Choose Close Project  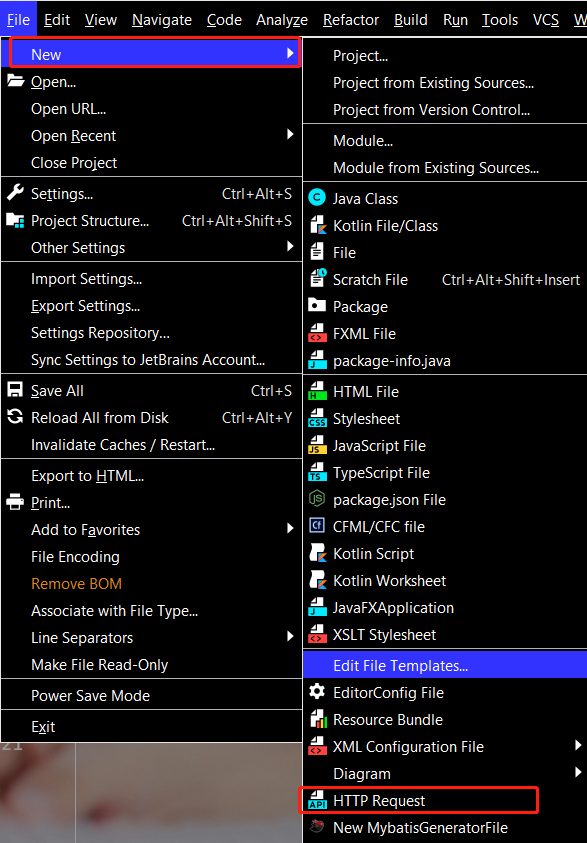(152, 162)
